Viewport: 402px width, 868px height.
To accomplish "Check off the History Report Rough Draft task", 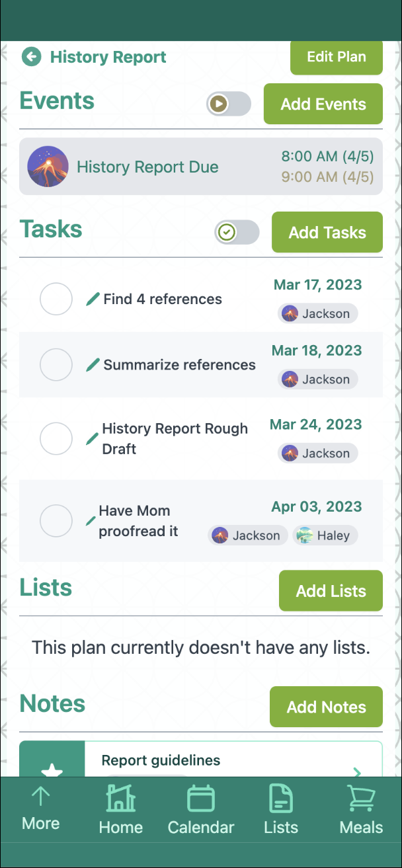I will click(56, 438).
